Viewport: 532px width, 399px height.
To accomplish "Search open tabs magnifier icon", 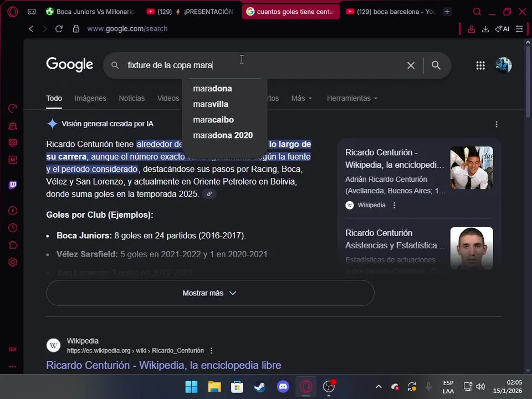I will 477,12.
